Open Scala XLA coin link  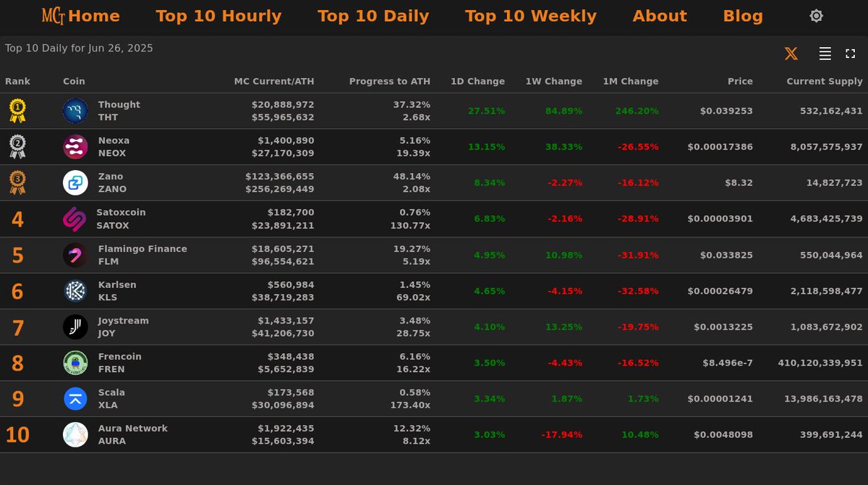pos(111,399)
